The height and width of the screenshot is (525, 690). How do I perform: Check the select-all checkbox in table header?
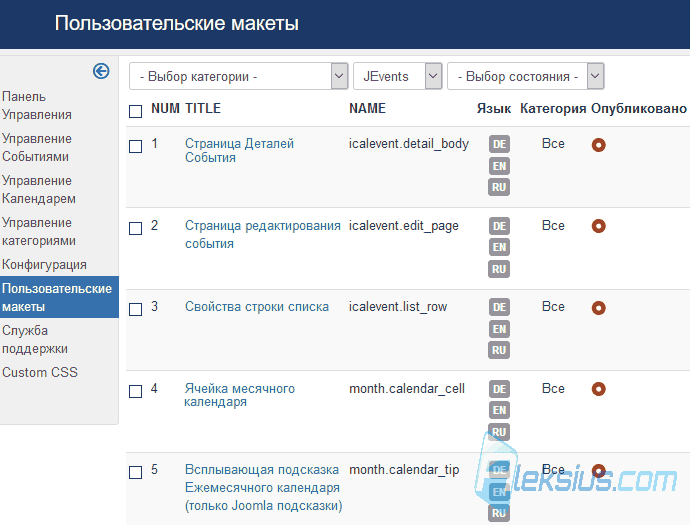tap(136, 111)
